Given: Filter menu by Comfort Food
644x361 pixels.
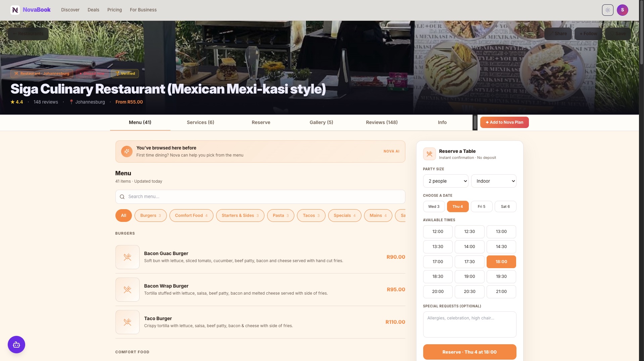Looking at the screenshot, I should [x=191, y=216].
